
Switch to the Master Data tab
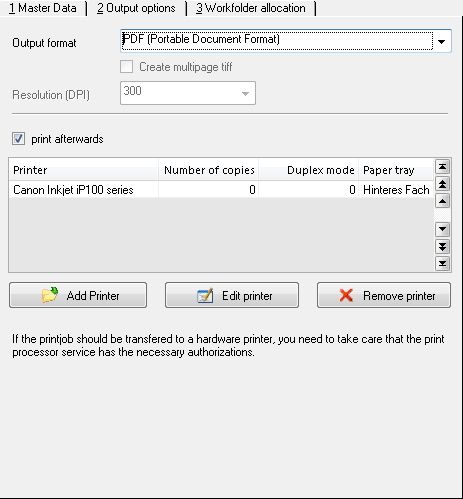43,8
